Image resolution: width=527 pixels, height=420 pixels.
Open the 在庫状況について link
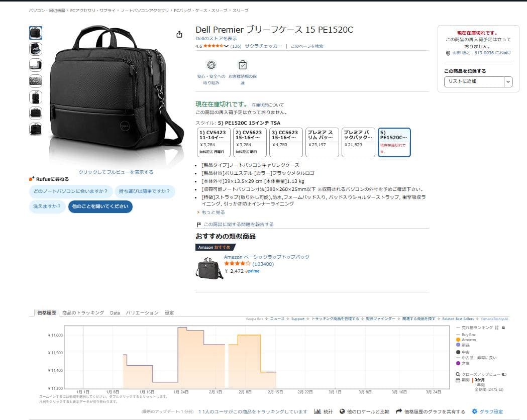(268, 105)
